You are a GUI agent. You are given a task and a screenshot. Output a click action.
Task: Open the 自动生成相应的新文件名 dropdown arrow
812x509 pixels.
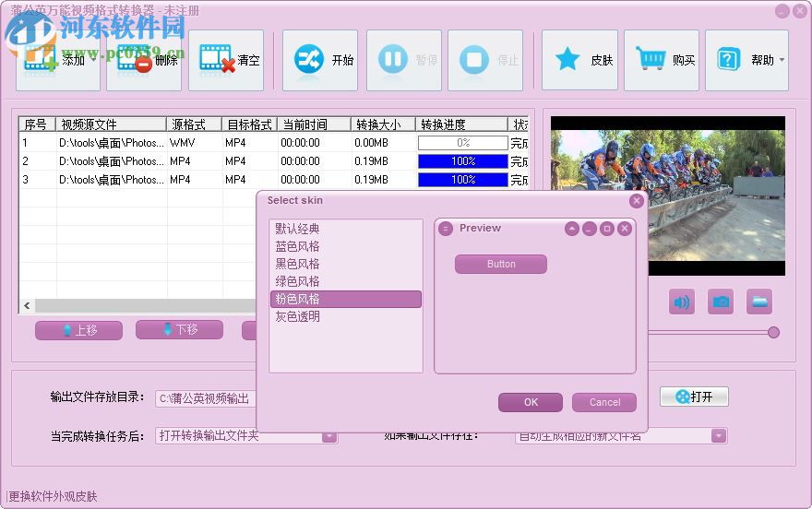[x=718, y=436]
